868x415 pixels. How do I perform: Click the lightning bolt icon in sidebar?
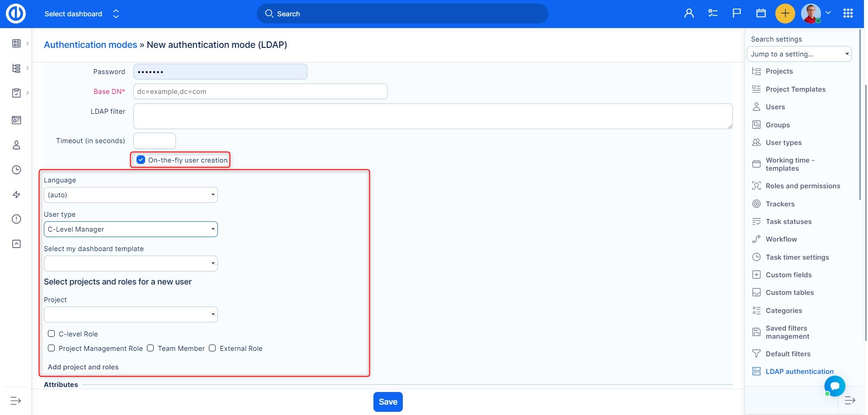pyautogui.click(x=16, y=195)
